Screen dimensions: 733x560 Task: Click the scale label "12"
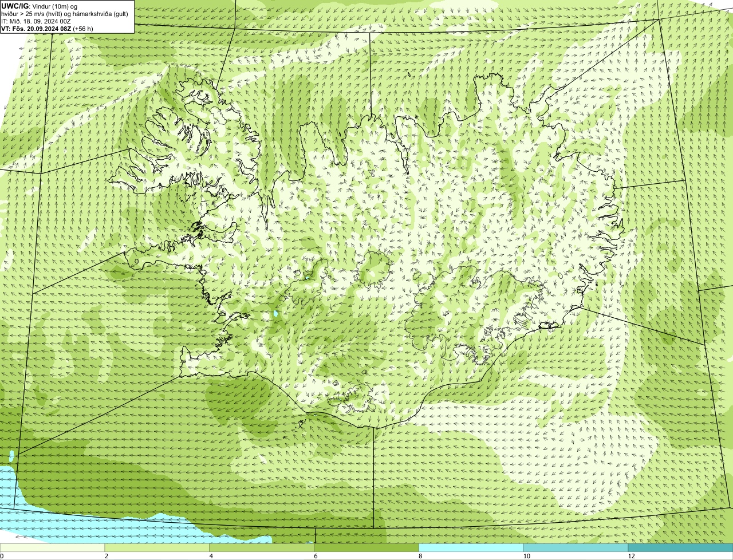pyautogui.click(x=631, y=556)
